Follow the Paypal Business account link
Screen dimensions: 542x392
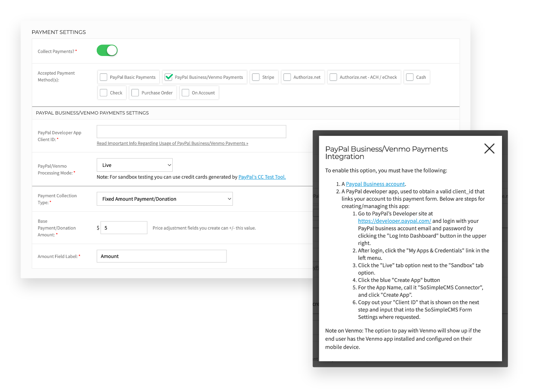pos(375,184)
